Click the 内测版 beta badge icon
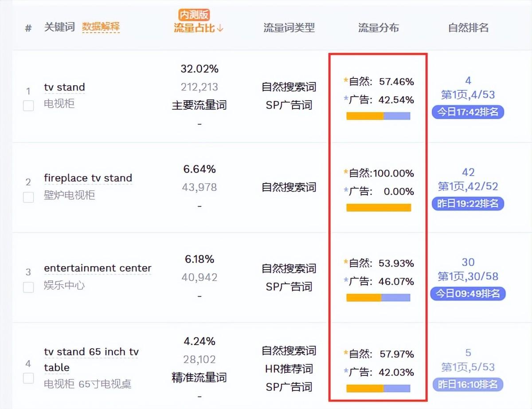Screen dimensions: 532x409 click(194, 15)
